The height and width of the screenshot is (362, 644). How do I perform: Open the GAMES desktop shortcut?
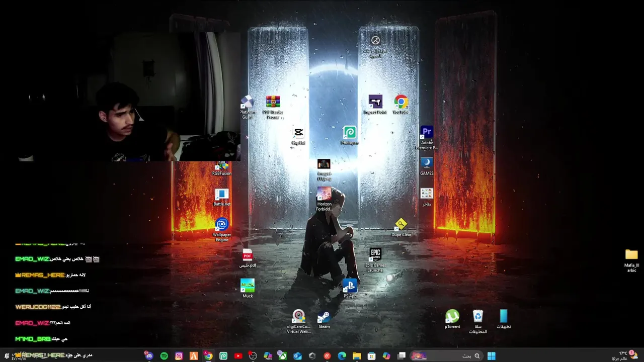pyautogui.click(x=427, y=166)
